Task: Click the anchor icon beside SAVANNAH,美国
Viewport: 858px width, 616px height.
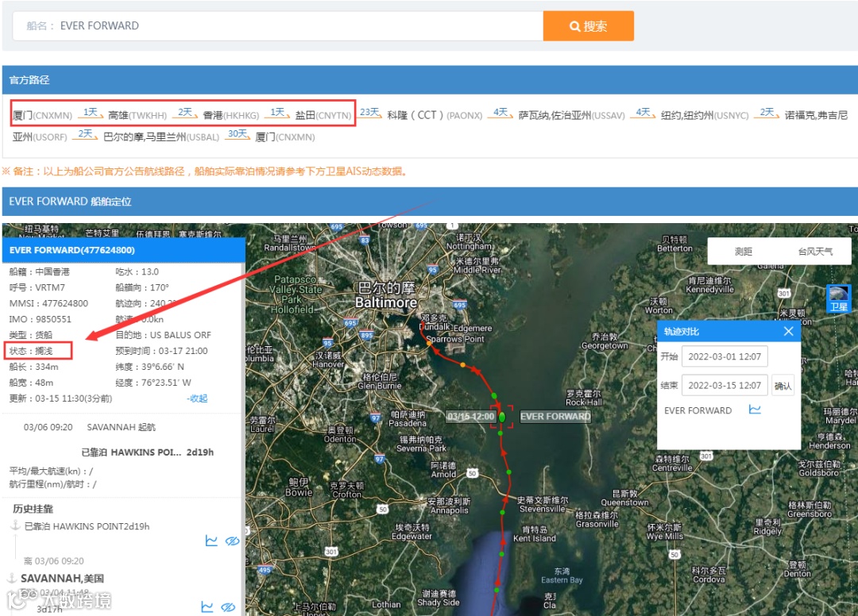Action: [11, 578]
